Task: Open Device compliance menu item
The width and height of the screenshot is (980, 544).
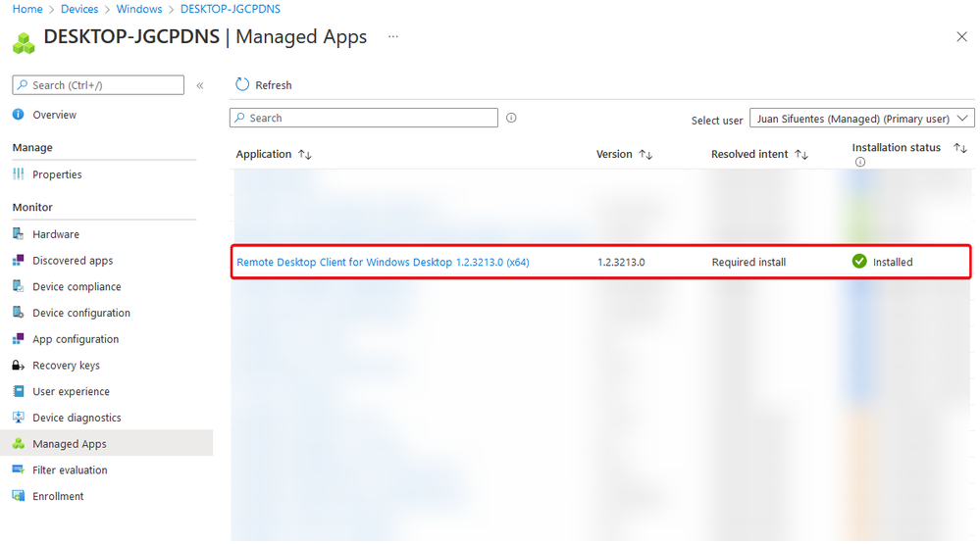Action: [77, 286]
